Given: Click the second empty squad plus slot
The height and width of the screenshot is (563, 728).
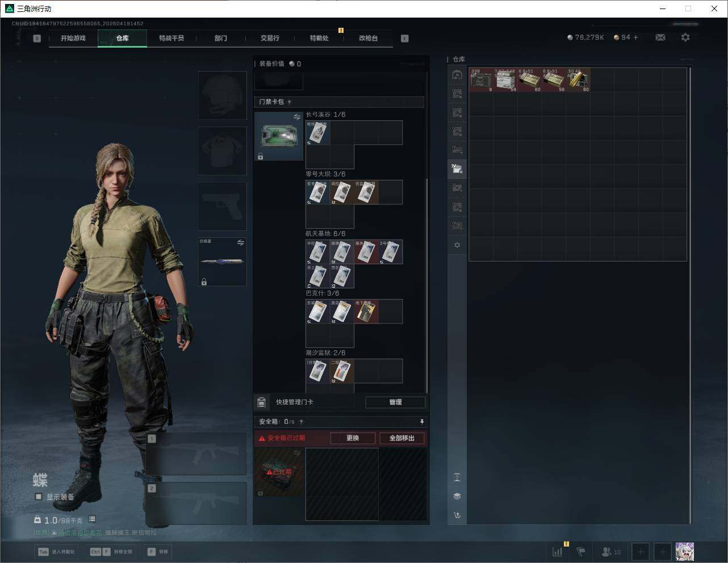Looking at the screenshot, I should point(663,551).
